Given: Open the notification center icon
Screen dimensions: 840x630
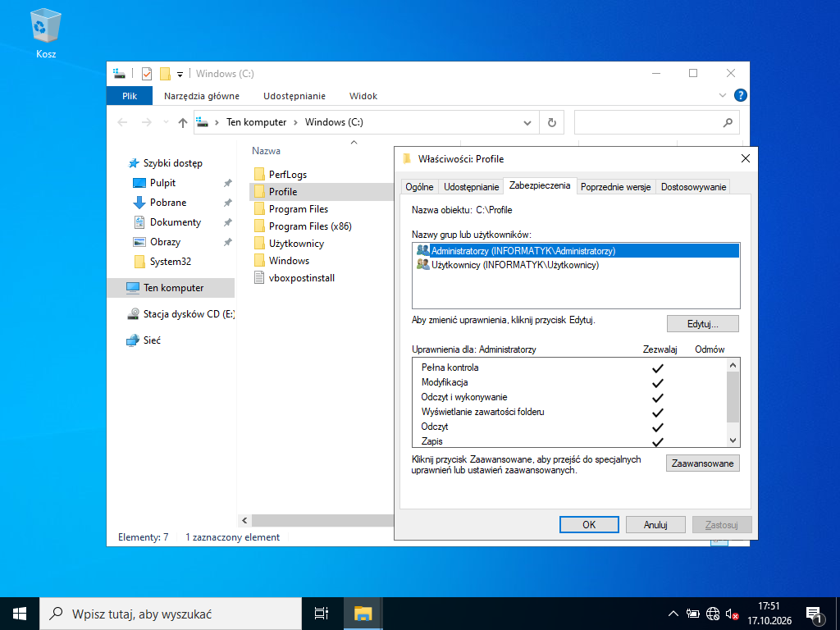Looking at the screenshot, I should 815,614.
